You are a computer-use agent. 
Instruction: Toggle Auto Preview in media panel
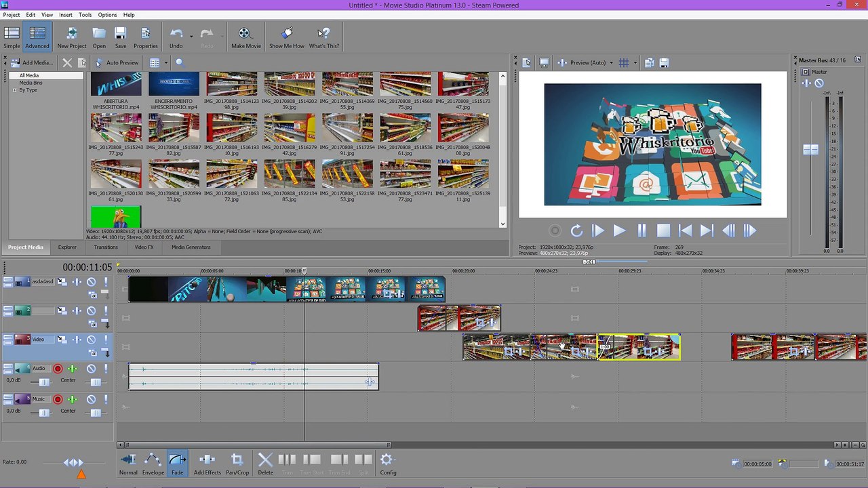tap(117, 62)
